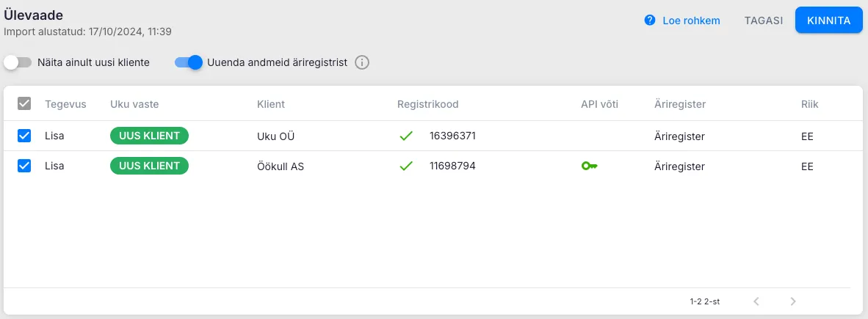The image size is (868, 319).
Task: Select the Öökull AS client name cell
Action: (x=281, y=166)
